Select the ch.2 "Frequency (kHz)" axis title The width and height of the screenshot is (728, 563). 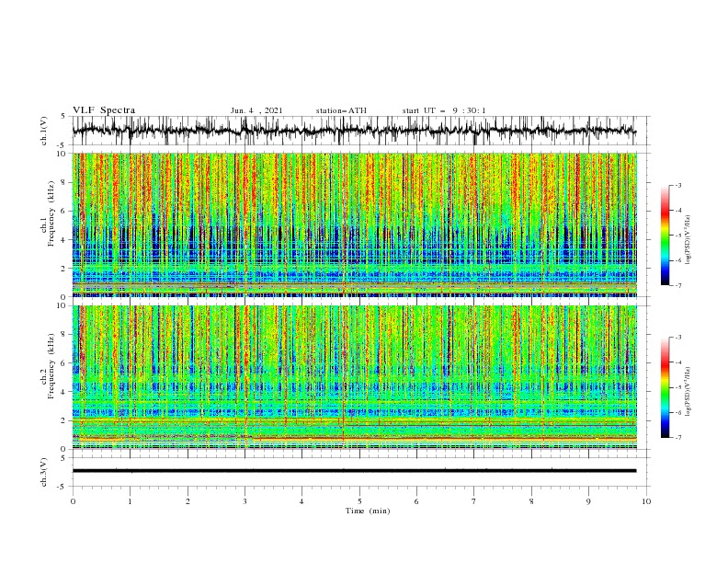51,366
